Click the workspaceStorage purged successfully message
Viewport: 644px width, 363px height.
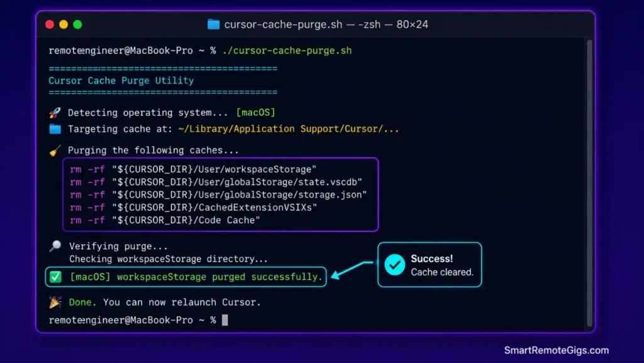196,277
